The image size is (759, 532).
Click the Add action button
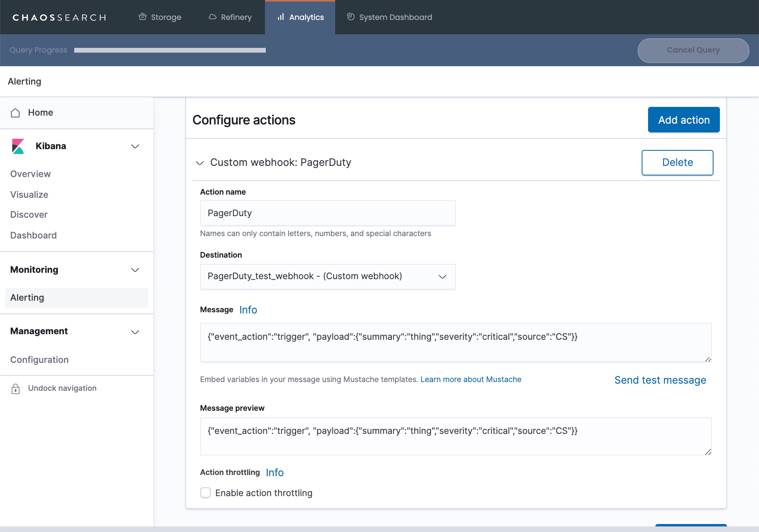684,120
